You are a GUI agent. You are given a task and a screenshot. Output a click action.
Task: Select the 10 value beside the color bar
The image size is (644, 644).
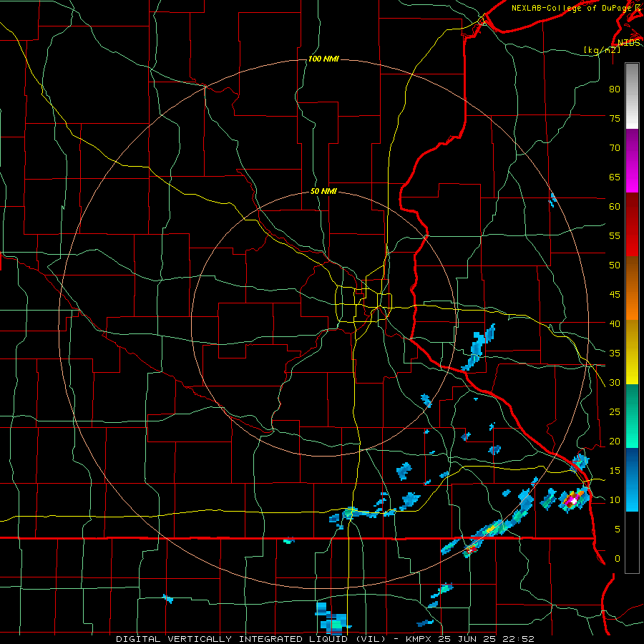point(615,500)
